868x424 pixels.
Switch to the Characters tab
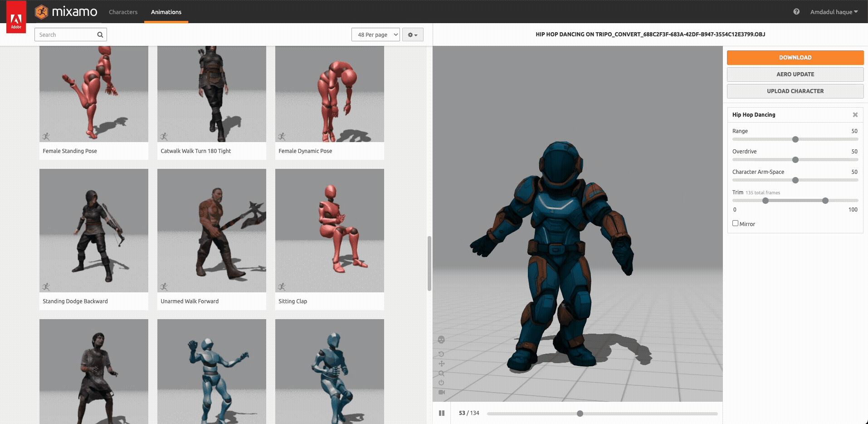[123, 12]
